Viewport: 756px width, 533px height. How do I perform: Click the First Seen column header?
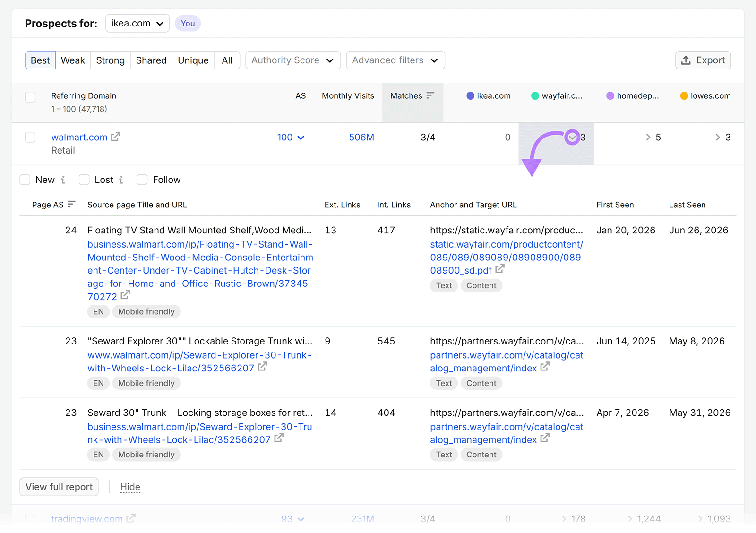615,205
